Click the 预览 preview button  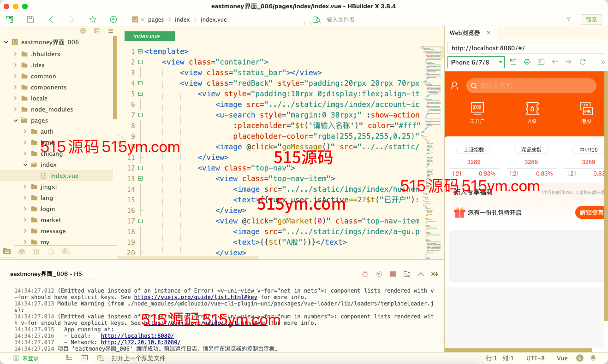click(x=591, y=19)
